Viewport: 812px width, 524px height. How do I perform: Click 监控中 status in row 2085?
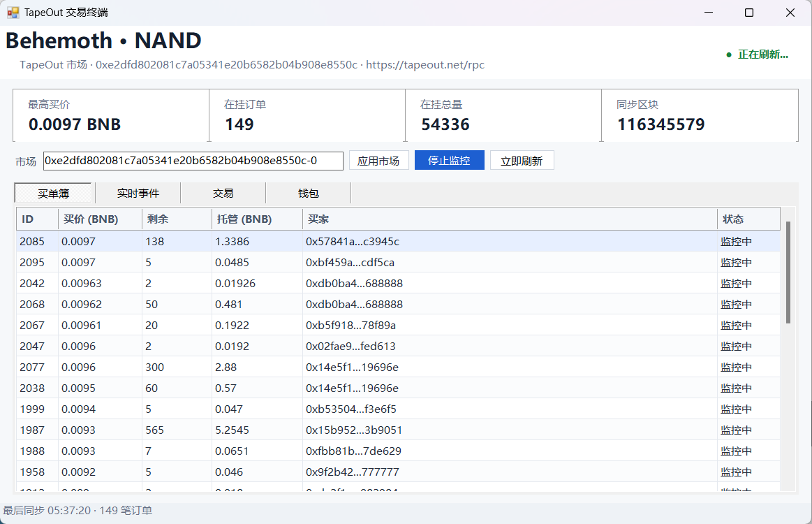pyautogui.click(x=736, y=242)
